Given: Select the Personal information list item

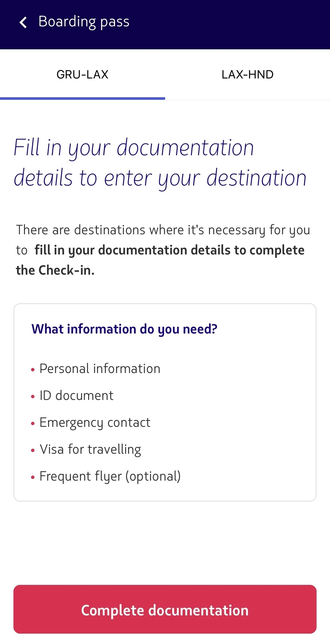Looking at the screenshot, I should tap(100, 369).
